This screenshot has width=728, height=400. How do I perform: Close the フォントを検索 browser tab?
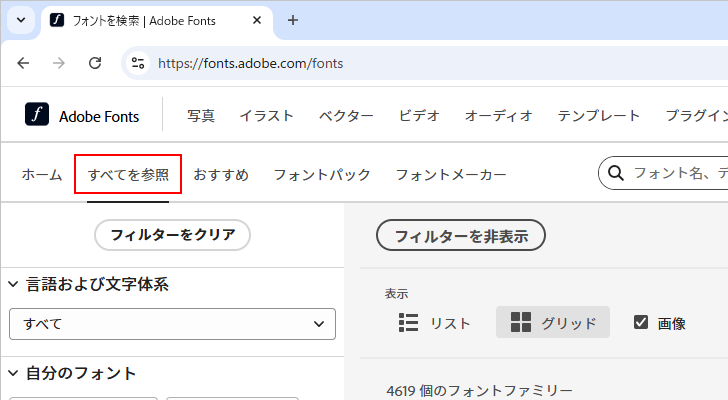257,20
